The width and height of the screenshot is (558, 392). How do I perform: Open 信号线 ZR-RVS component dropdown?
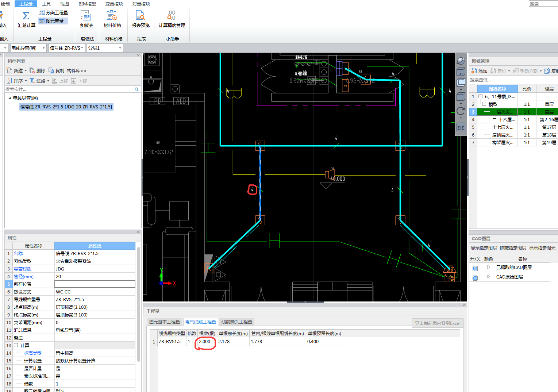pyautogui.click(x=82, y=48)
